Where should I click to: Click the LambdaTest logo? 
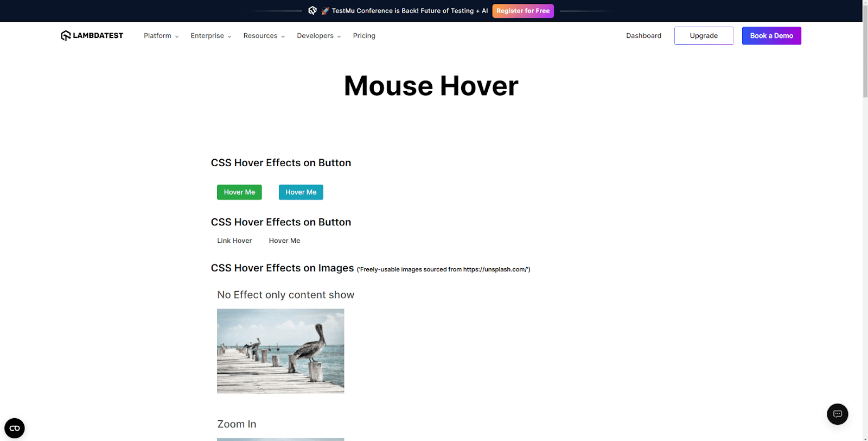[92, 36]
